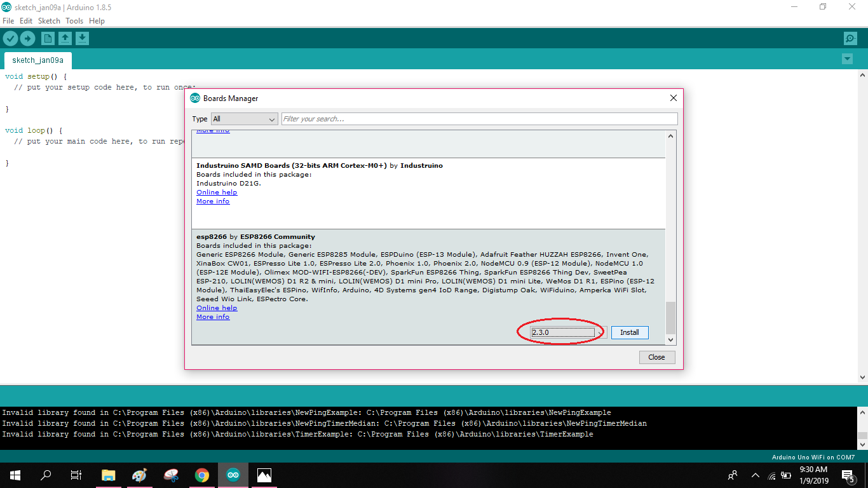Open the Type filter dropdown set to All
Viewport: 868px width, 488px height.
[x=244, y=119]
